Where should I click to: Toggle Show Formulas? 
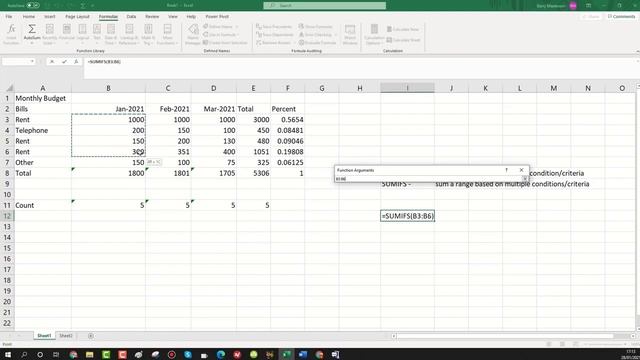[x=316, y=27]
